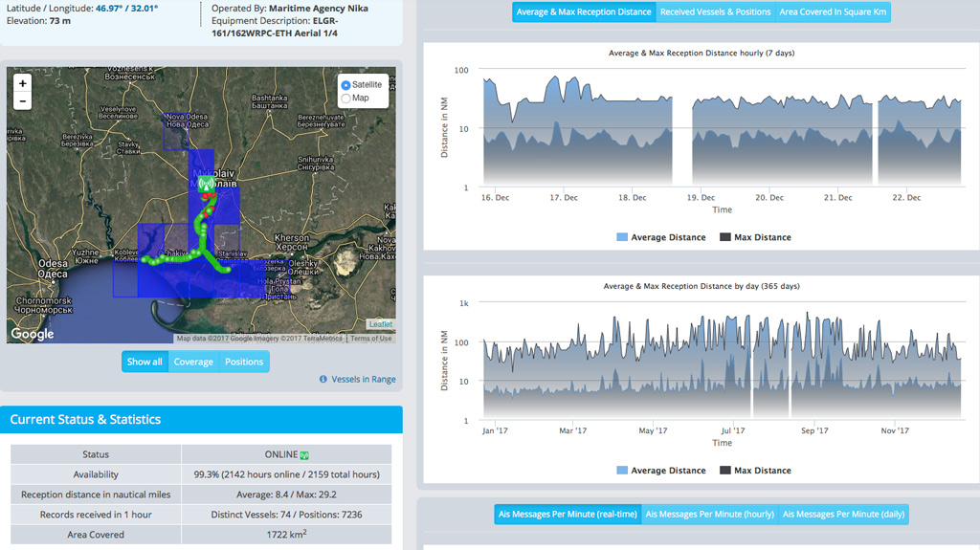The width and height of the screenshot is (980, 550).
Task: Zoom out on the map
Action: click(x=23, y=100)
